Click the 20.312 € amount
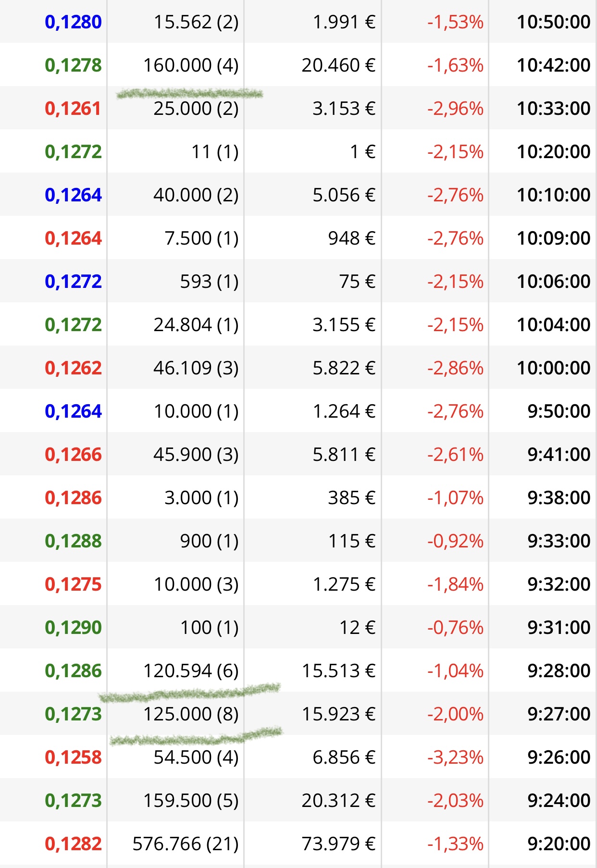The height and width of the screenshot is (868, 597). point(338,801)
